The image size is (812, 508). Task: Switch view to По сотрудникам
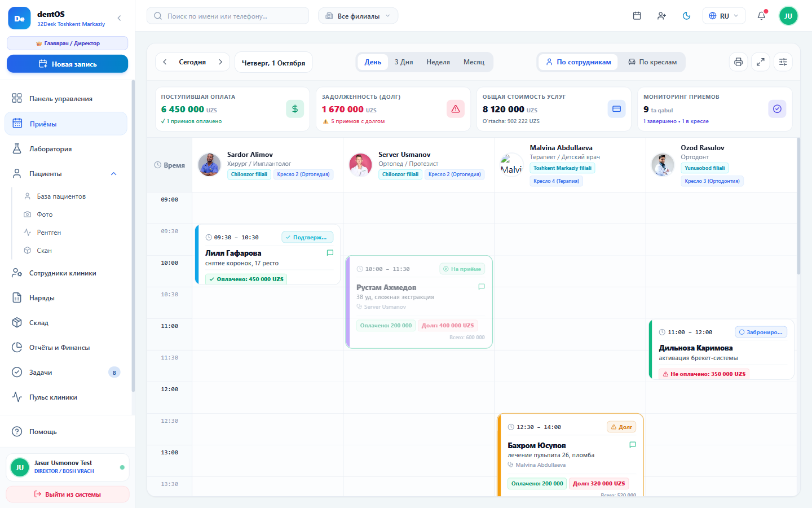click(x=578, y=62)
